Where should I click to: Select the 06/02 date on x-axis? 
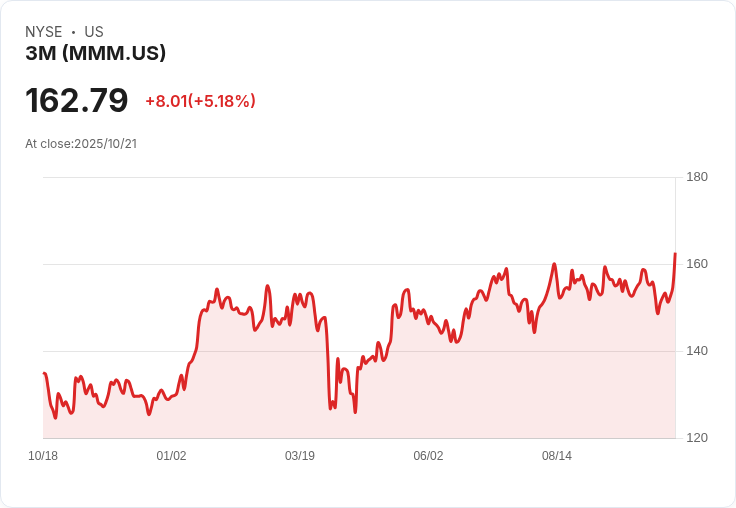(x=428, y=456)
